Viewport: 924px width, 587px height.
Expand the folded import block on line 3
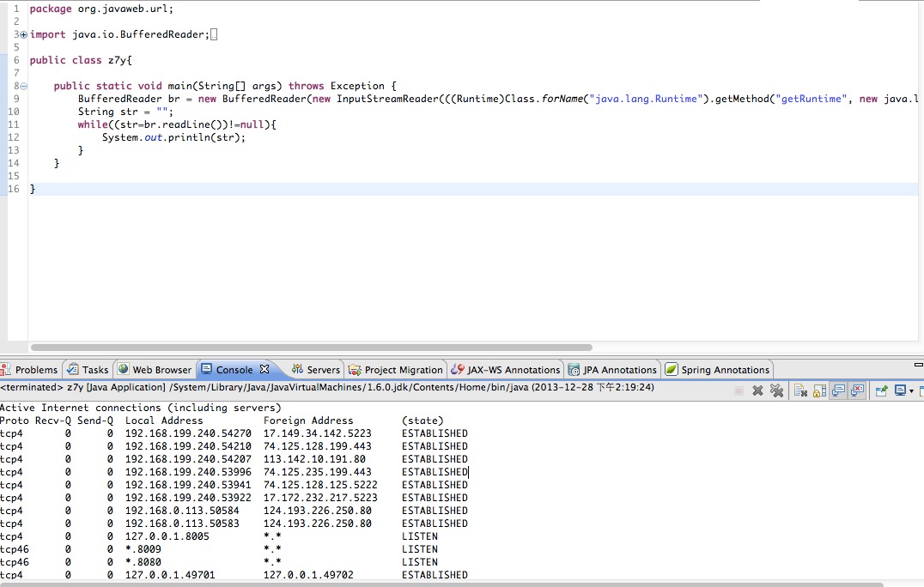pyautogui.click(x=23, y=34)
